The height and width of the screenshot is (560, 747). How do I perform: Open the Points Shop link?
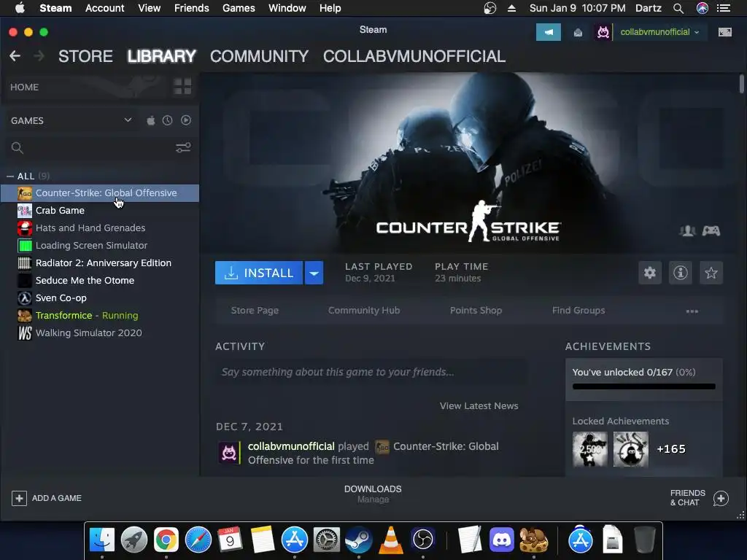click(x=476, y=311)
